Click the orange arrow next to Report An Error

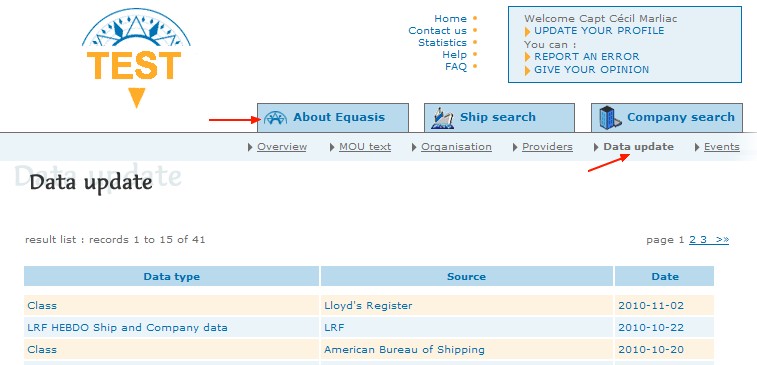point(528,57)
